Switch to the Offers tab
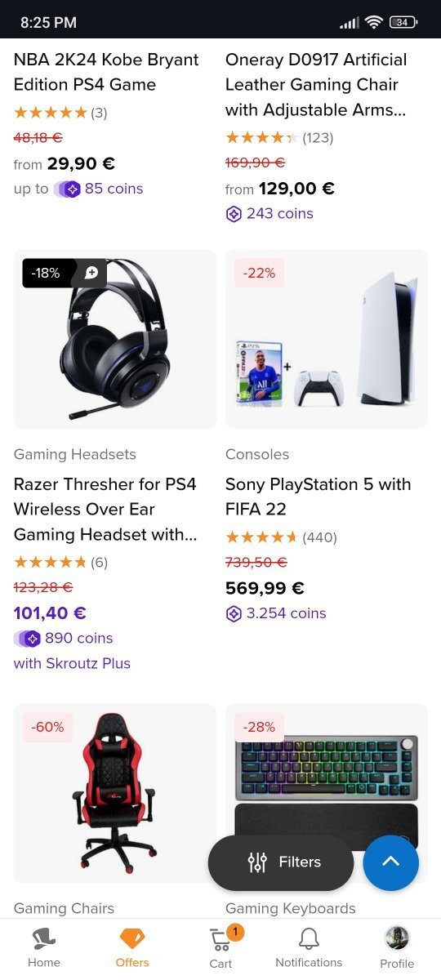This screenshot has height=980, width=441. [132, 947]
